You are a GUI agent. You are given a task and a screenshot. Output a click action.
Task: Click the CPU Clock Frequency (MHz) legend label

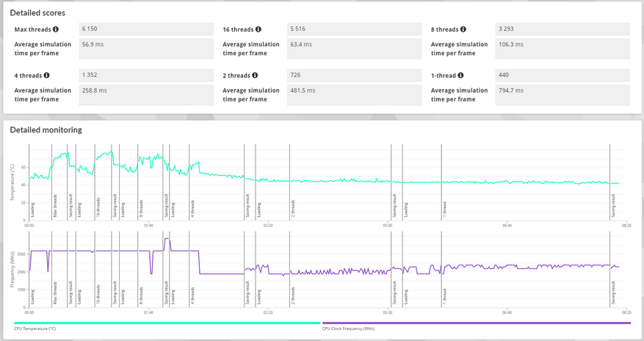coord(348,329)
